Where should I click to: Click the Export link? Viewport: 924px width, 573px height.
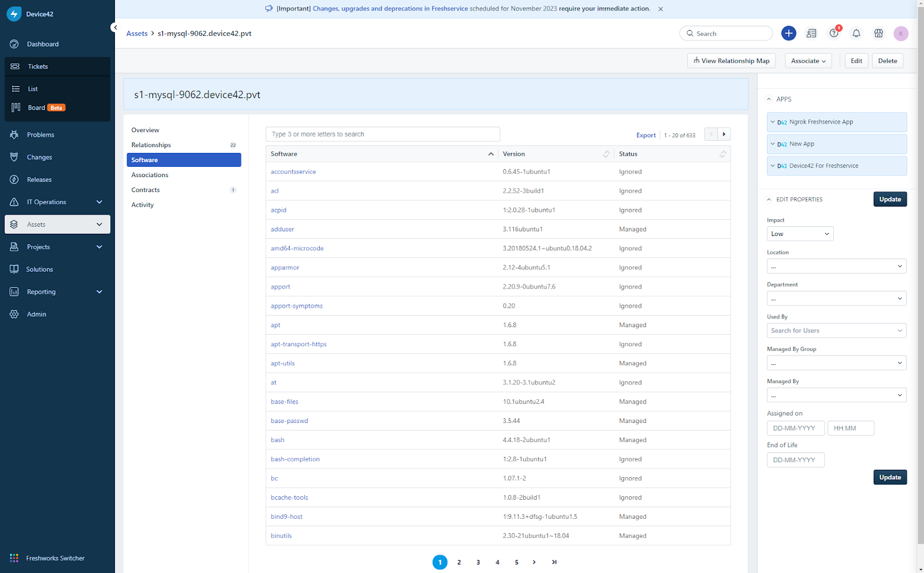point(646,135)
